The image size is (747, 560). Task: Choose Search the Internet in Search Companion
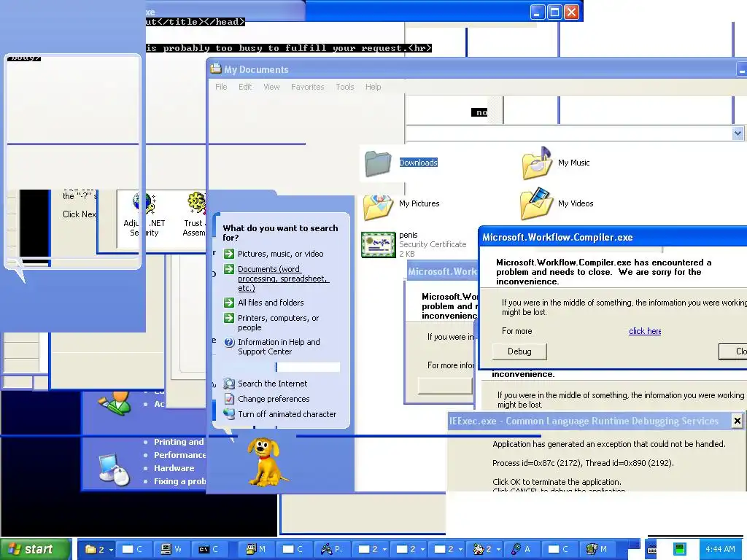266,384
